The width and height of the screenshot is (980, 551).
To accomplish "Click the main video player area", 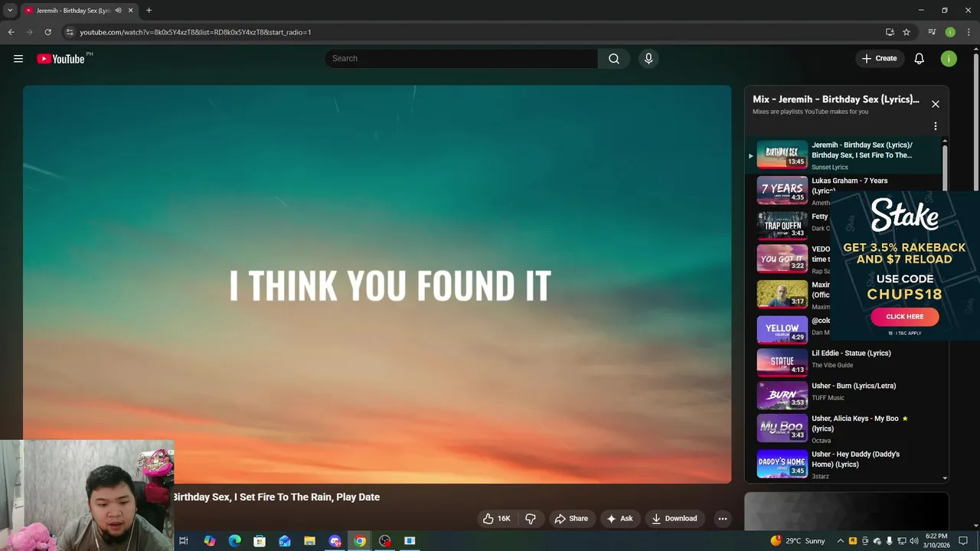I will tap(377, 284).
